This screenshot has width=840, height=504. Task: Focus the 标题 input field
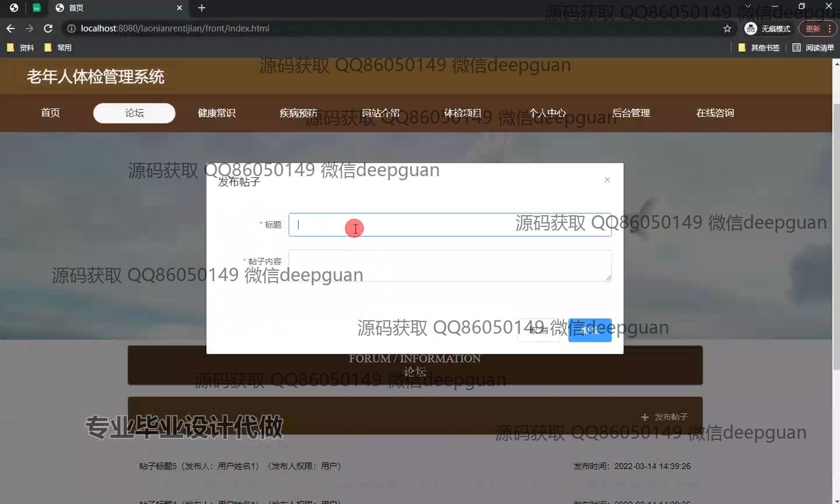pos(449,225)
